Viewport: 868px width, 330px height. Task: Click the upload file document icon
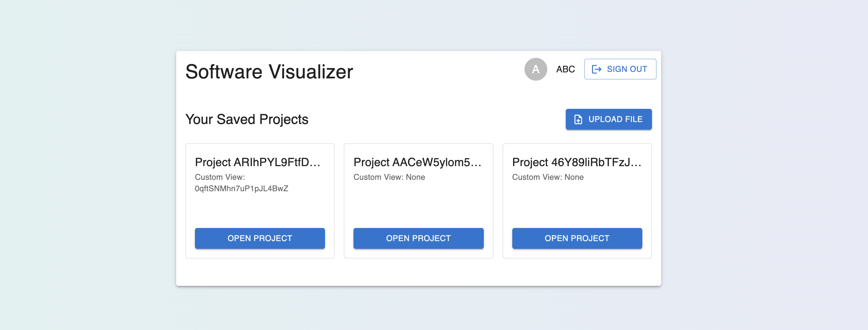point(578,119)
